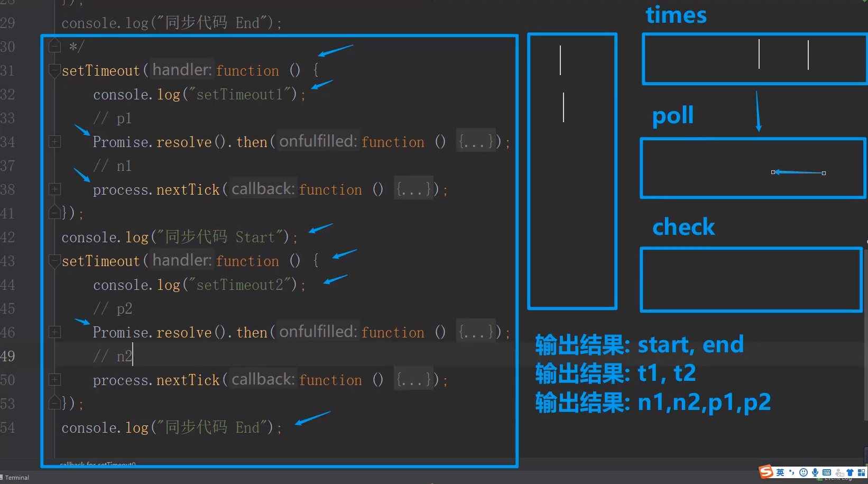The image size is (868, 484).
Task: Click the Sogou microphone voice input icon
Action: [x=815, y=472]
